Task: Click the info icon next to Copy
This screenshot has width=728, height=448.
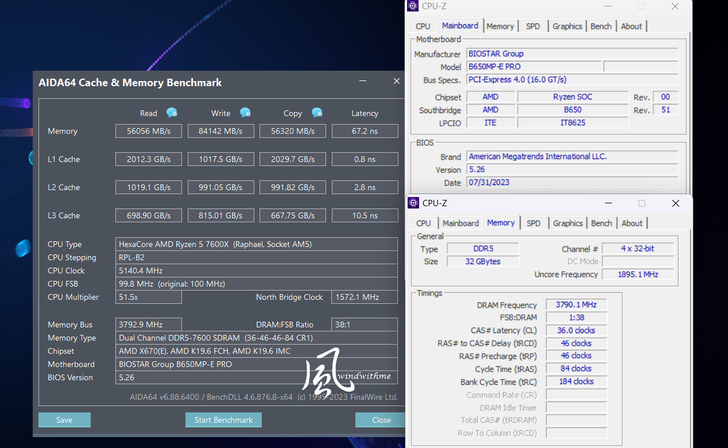Action: point(317,113)
